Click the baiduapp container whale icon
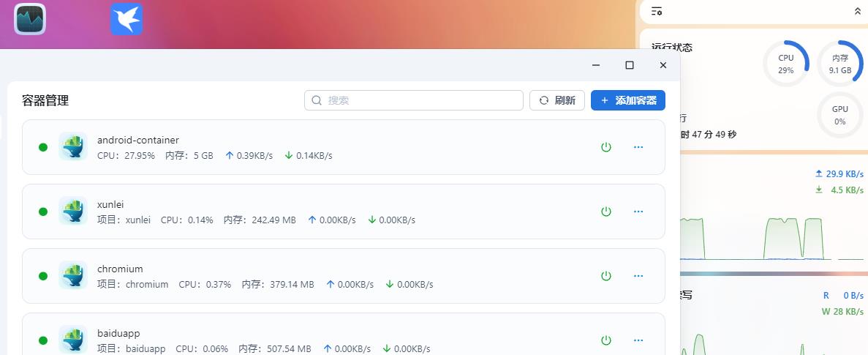Image resolution: width=868 pixels, height=355 pixels. pyautogui.click(x=73, y=340)
